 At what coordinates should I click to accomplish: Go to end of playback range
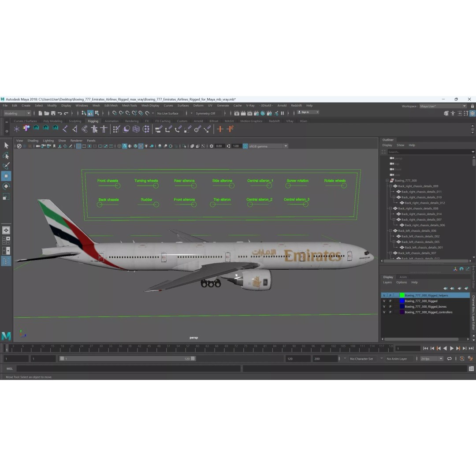click(471, 349)
